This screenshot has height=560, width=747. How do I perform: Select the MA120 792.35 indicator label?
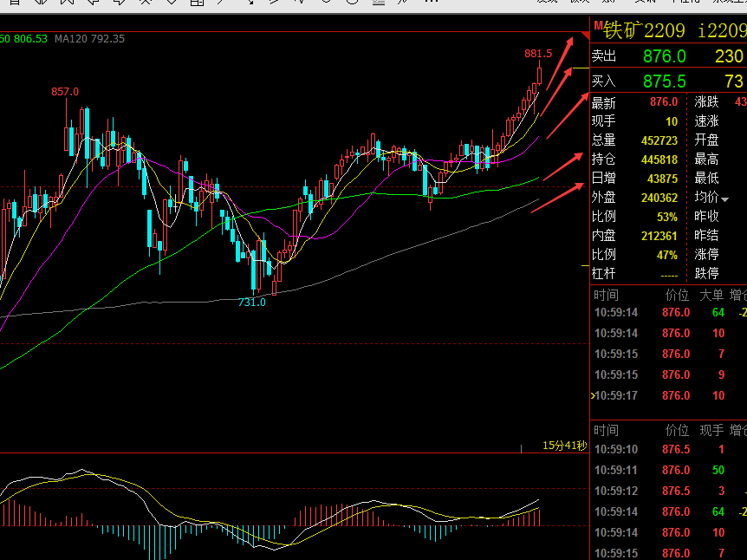coord(89,39)
